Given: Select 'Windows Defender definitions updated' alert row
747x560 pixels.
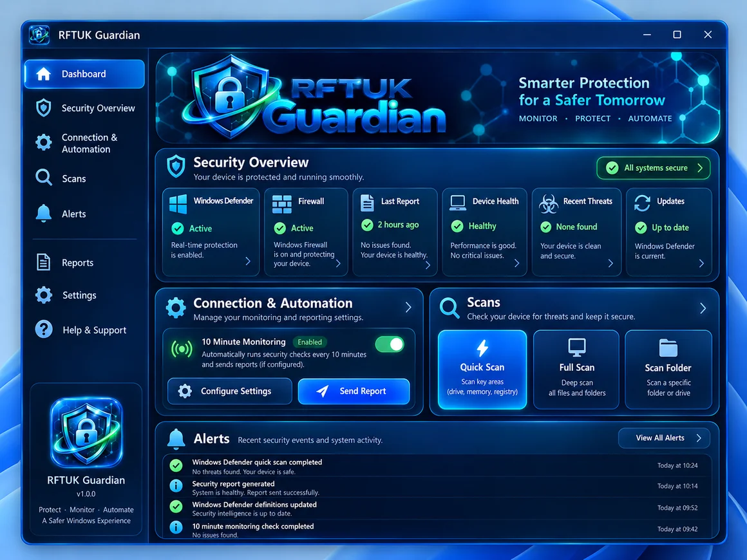Looking at the screenshot, I should (437, 509).
